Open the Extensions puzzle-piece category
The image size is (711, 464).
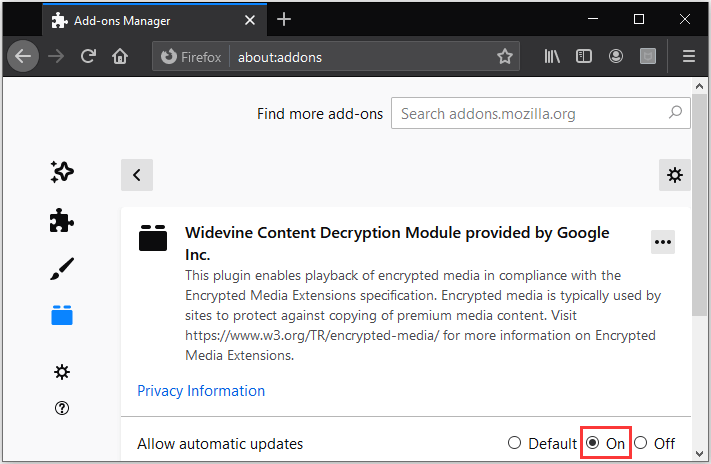point(62,221)
